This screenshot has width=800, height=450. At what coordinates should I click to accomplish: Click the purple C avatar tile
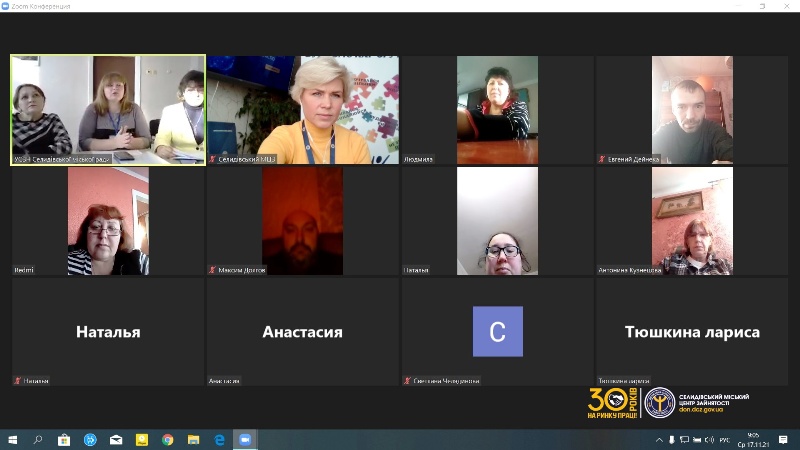(x=497, y=332)
